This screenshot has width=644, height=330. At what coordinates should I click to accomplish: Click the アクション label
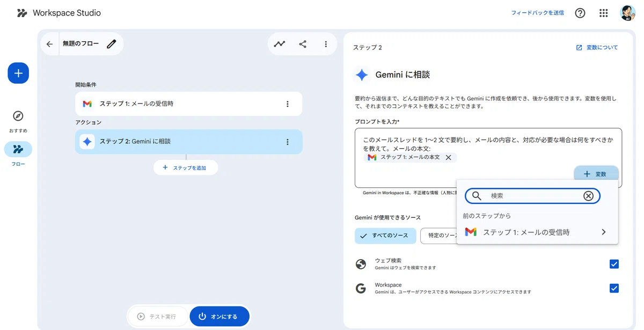click(88, 122)
